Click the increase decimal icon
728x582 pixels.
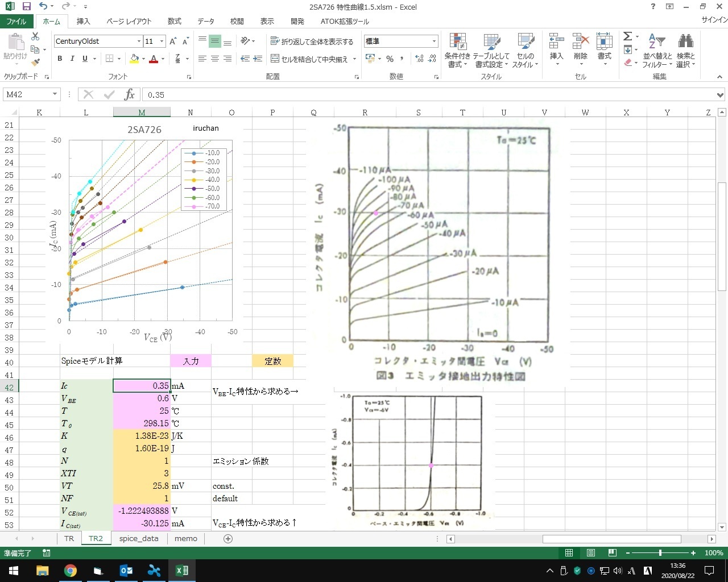click(x=420, y=59)
